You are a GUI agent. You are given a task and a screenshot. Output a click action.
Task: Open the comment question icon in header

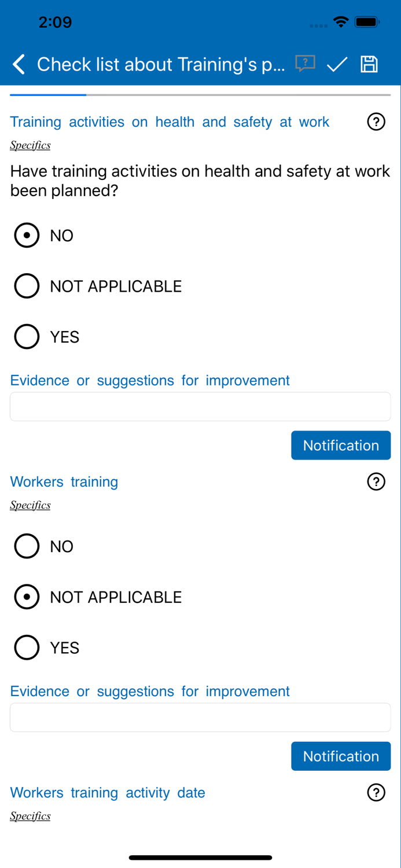point(305,64)
